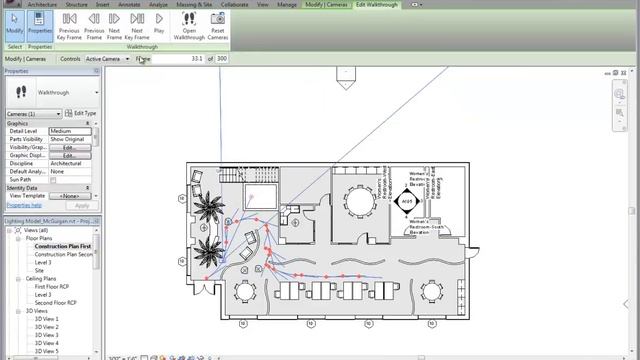640x360 pixels.
Task: Advance with Next Frame button
Action: 114,26
